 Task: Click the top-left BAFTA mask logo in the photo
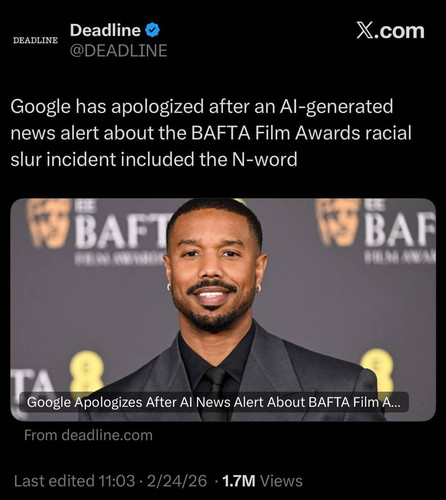pos(49,223)
